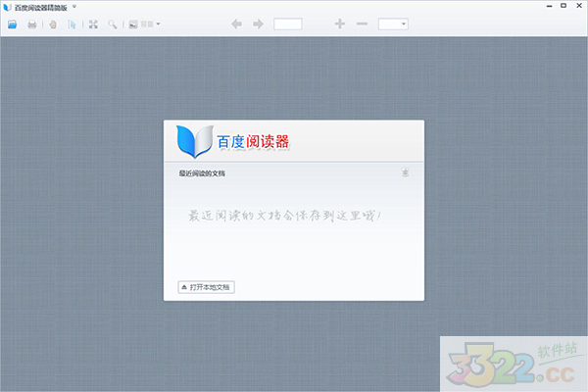Image resolution: width=588 pixels, height=392 pixels.
Task: Open the zoom level dropdown
Action: [x=392, y=24]
